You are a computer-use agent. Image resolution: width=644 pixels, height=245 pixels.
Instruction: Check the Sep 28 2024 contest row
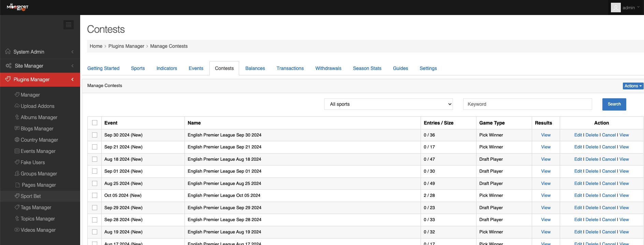click(94, 220)
